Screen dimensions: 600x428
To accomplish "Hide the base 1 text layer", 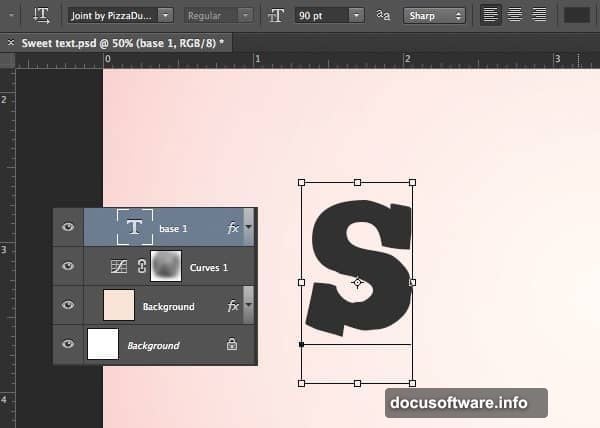I will click(x=68, y=228).
